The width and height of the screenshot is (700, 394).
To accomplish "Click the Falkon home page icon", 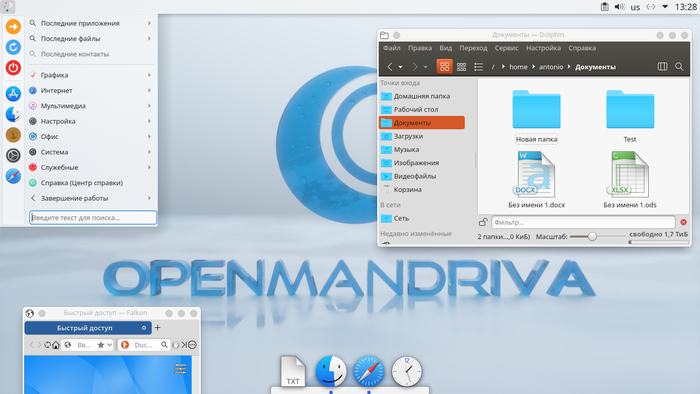I will (56, 345).
